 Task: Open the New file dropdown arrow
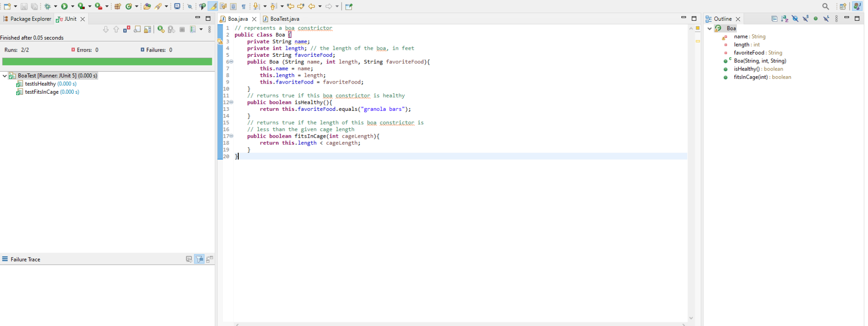point(15,6)
